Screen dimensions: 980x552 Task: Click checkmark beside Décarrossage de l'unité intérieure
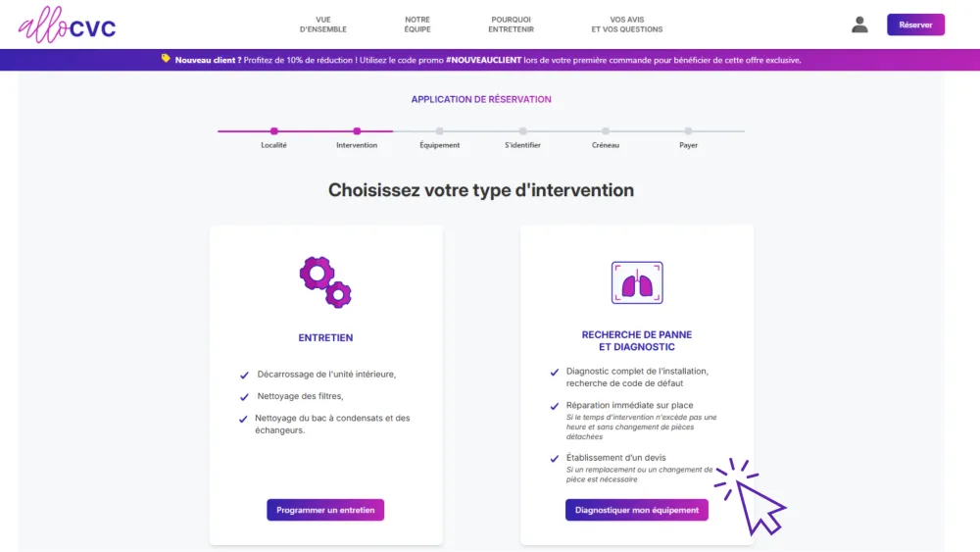(244, 376)
